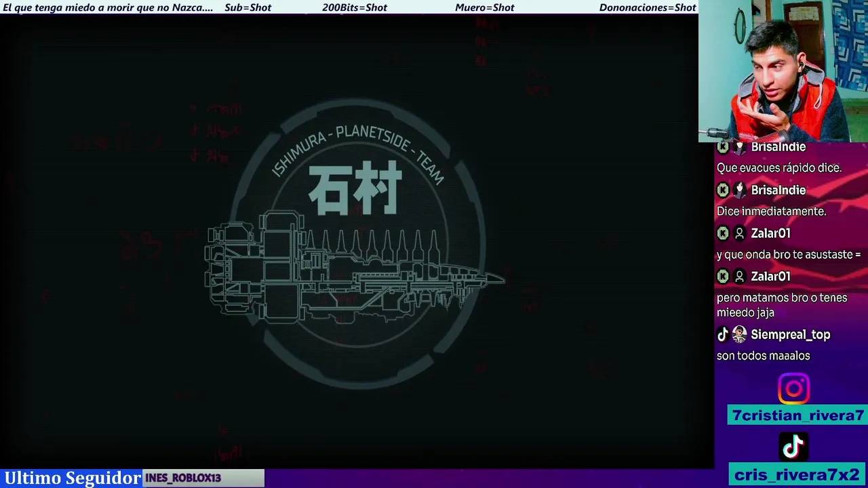Click TikTok badge next to Siempreal_top

click(x=723, y=335)
